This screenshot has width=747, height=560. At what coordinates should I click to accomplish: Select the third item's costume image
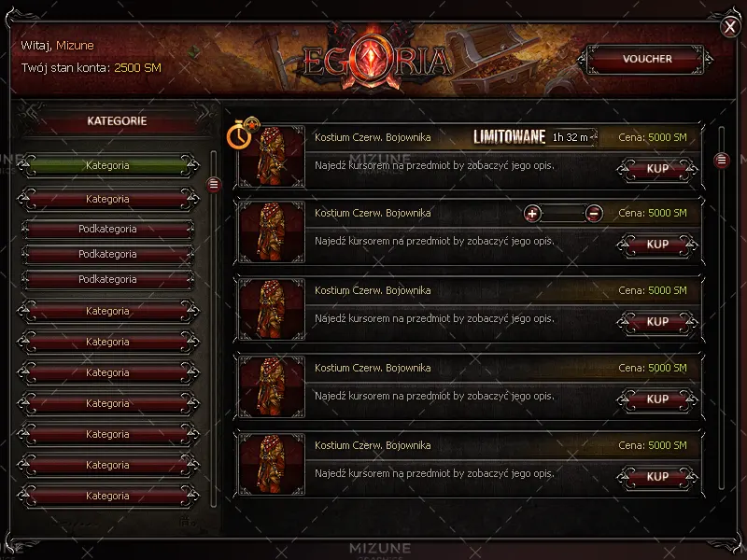click(272, 310)
